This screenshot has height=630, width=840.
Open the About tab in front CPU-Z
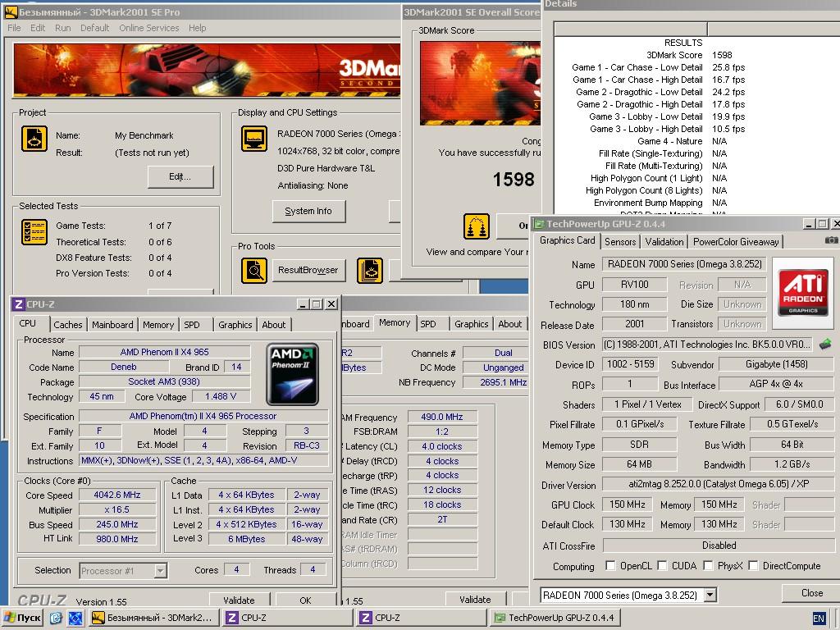tap(274, 325)
